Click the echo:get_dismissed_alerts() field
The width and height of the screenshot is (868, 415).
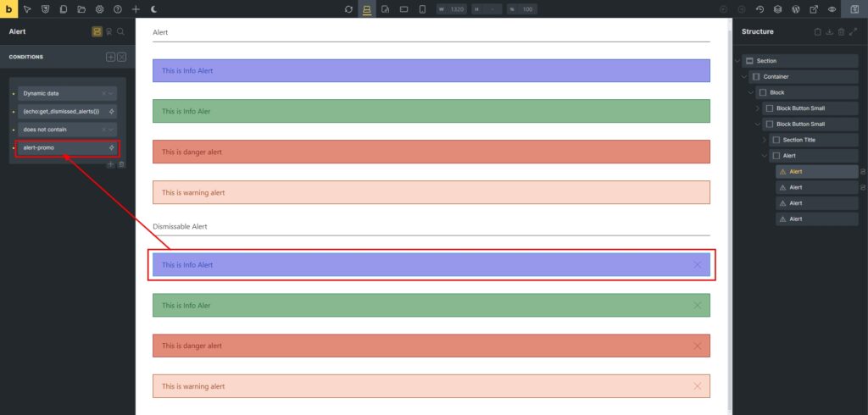67,112
